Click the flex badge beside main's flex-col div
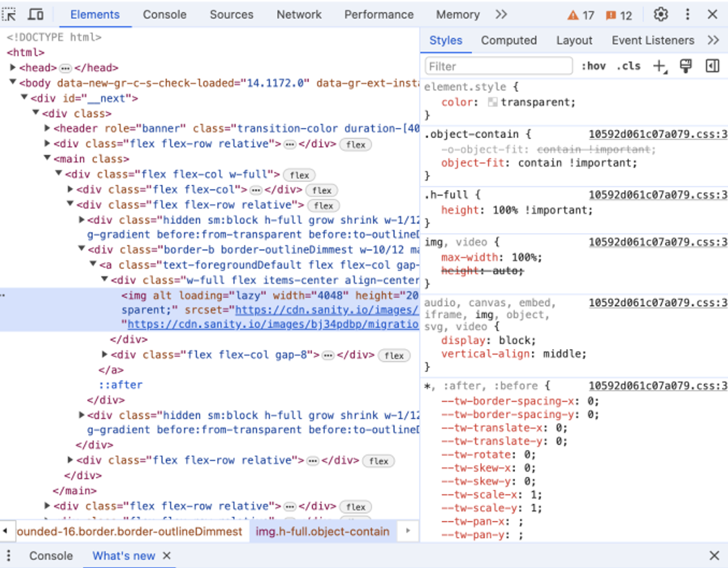 299,175
